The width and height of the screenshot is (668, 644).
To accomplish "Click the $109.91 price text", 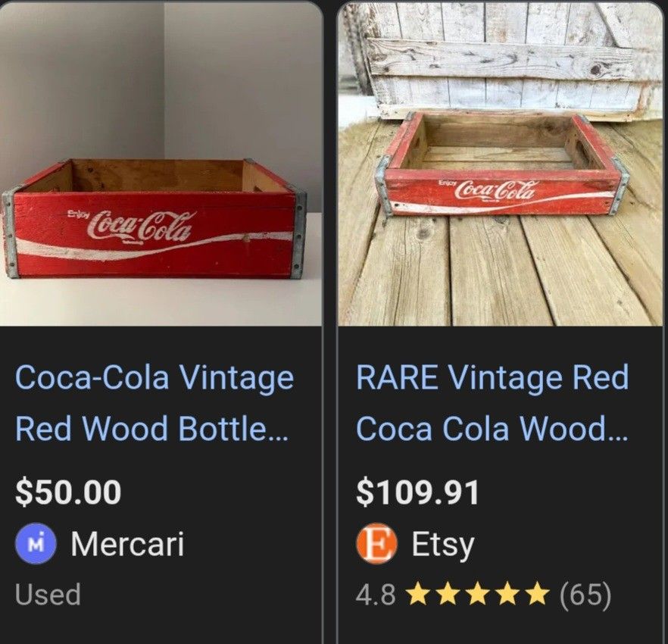I will (x=417, y=491).
